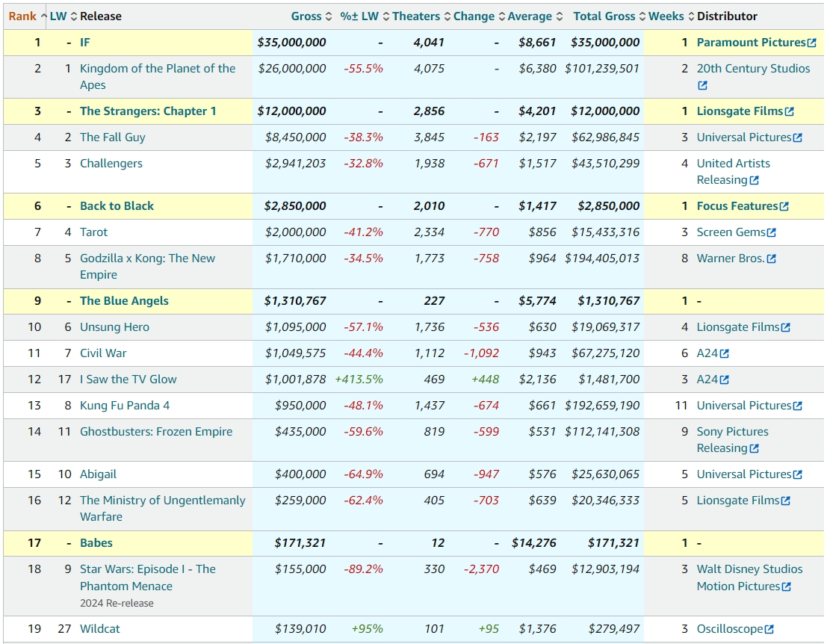
Task: Click external link icon after Sony Pictures Releasing
Action: (755, 448)
